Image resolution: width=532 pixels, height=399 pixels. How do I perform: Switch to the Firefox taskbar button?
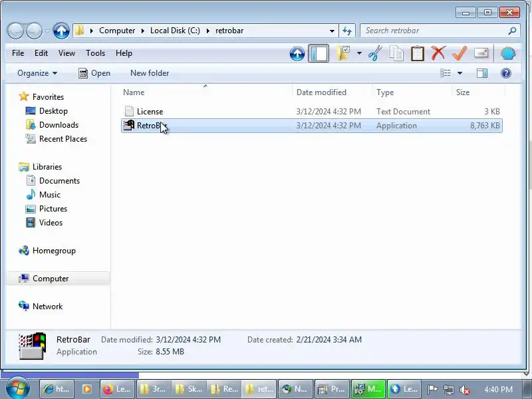(x=117, y=389)
